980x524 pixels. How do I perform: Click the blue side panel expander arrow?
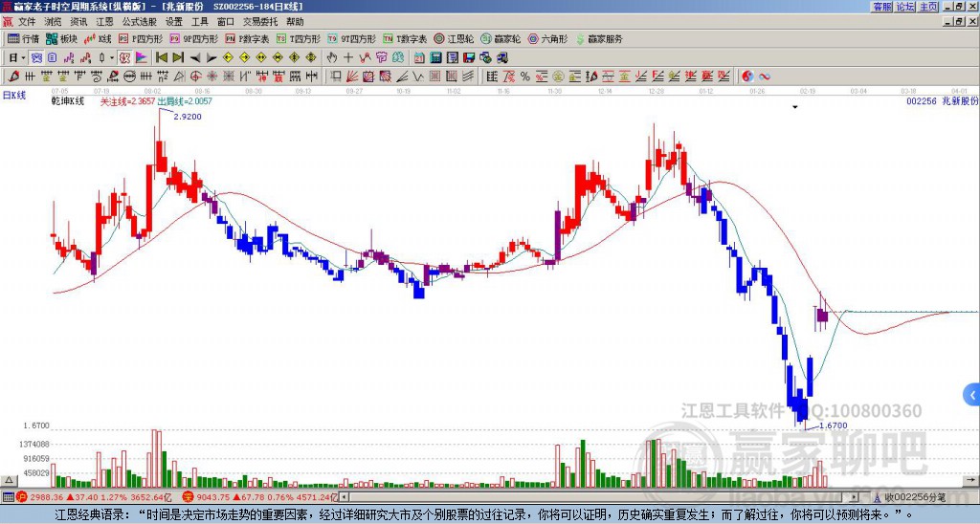972,395
